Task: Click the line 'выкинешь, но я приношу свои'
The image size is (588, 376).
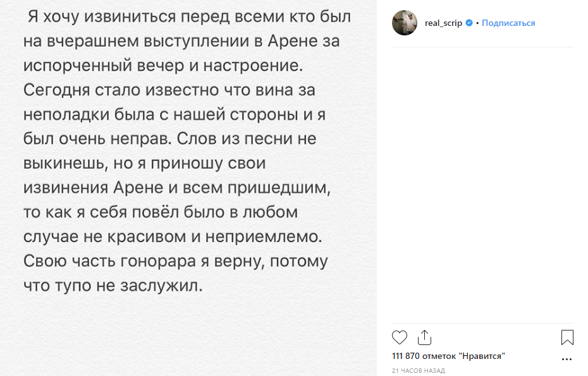Action: point(144,164)
